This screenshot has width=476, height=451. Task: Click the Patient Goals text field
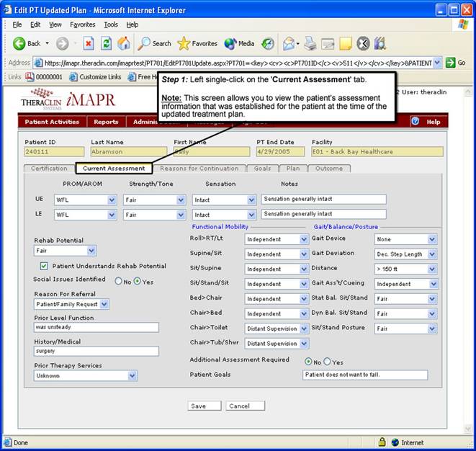(x=365, y=375)
